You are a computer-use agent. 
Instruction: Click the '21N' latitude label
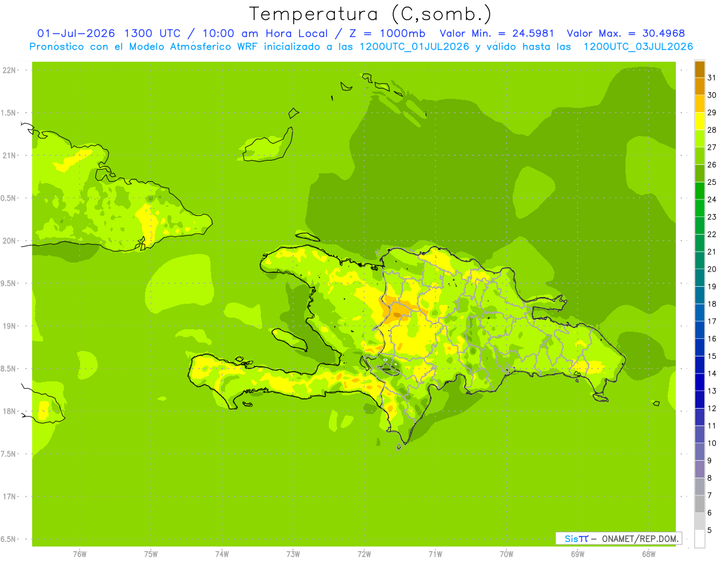9,155
